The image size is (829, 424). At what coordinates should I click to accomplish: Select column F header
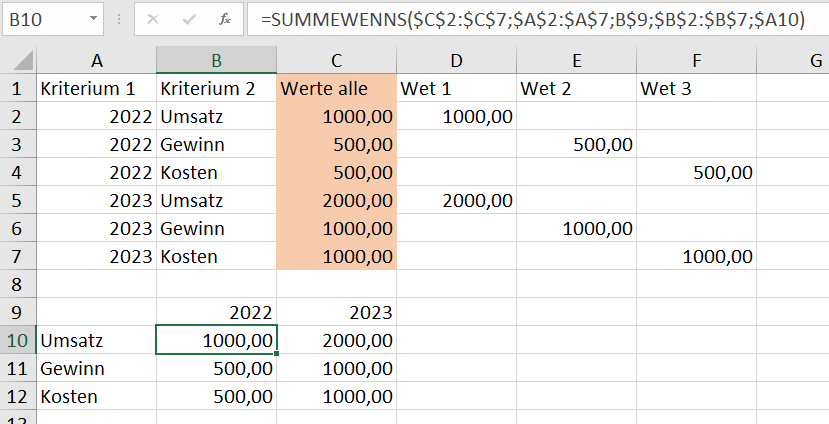[697, 60]
